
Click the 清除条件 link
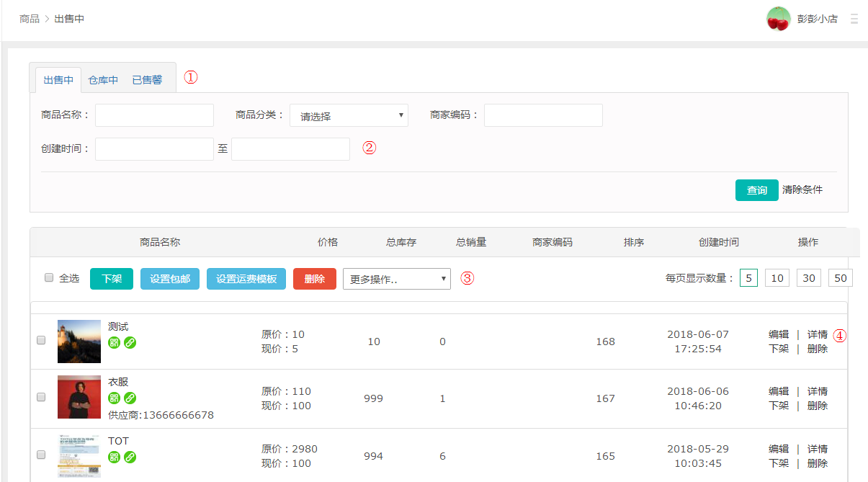802,189
